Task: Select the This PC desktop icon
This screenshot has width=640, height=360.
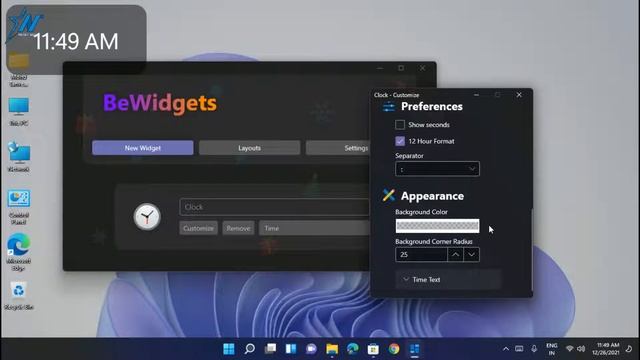Action: point(19,111)
